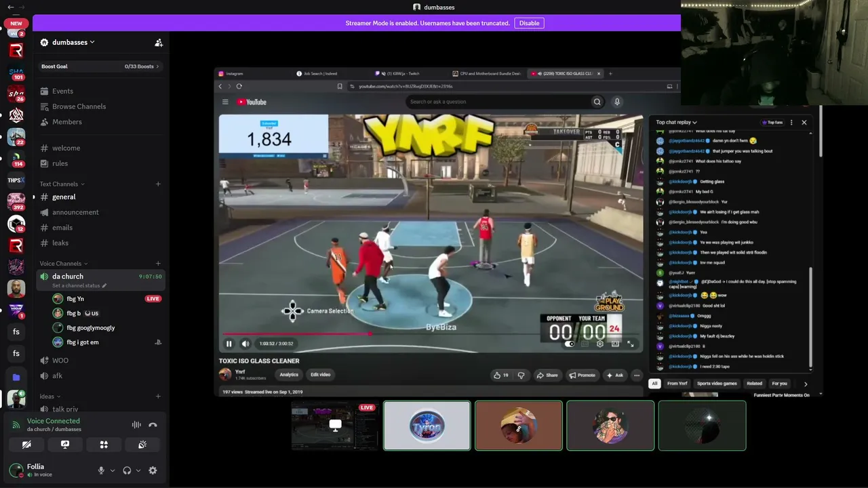
Task: Click the add channel plus beside Text Channels
Action: (x=158, y=184)
